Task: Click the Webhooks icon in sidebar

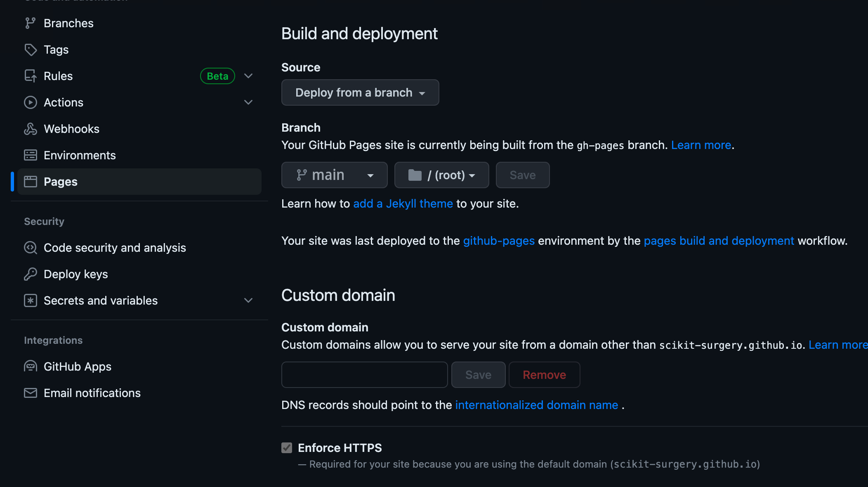Action: [x=30, y=129]
